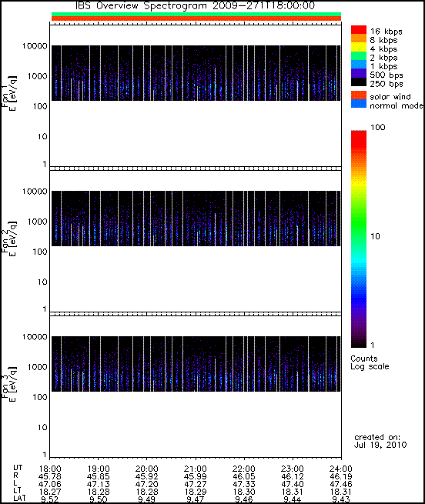Click the Fan 2 spectrogram panel
The width and height of the screenshot is (425, 504).
(x=196, y=241)
